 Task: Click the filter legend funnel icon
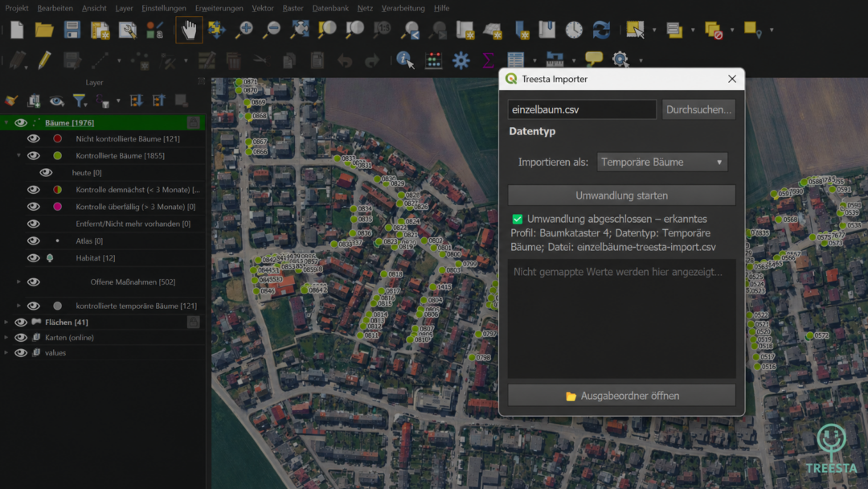[x=79, y=101]
